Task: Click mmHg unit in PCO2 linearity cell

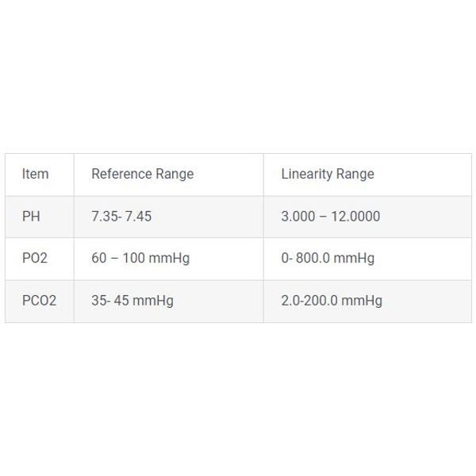Action: 362,301
